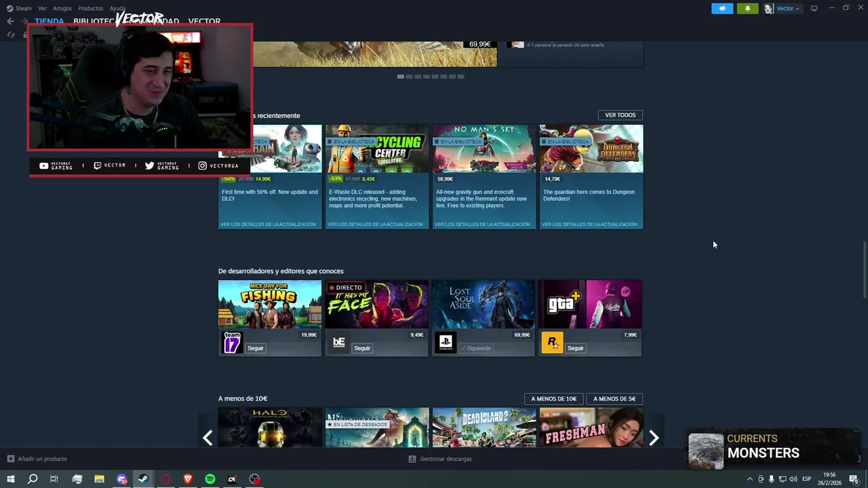The image size is (868, 488).
Task: Open Dead Island 2 thumbnail
Action: click(x=484, y=427)
